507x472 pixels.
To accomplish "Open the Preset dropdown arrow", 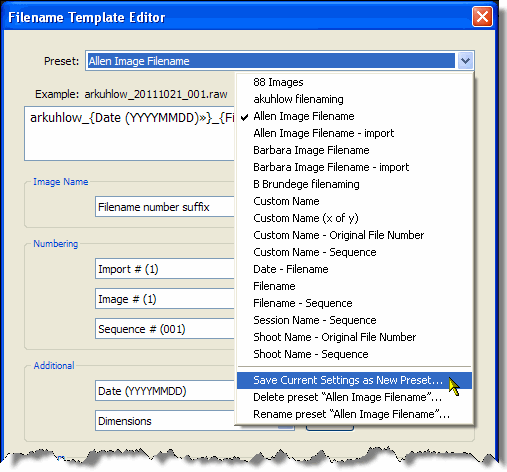I will (465, 61).
